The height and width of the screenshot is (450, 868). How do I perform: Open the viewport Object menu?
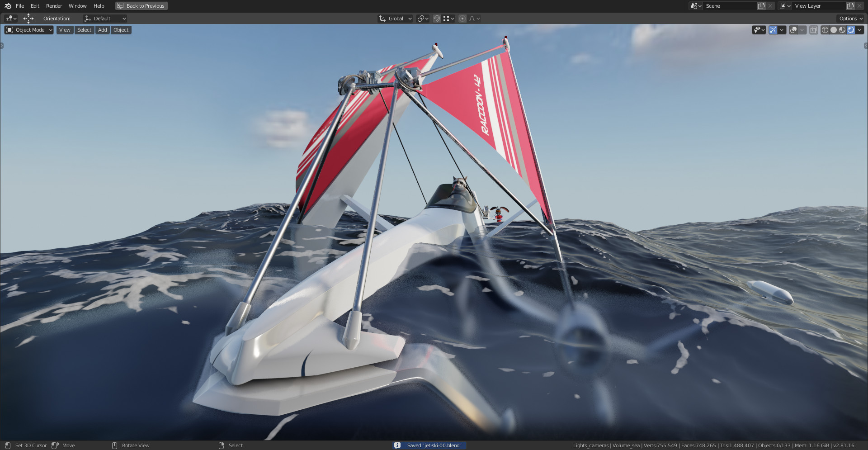(121, 30)
